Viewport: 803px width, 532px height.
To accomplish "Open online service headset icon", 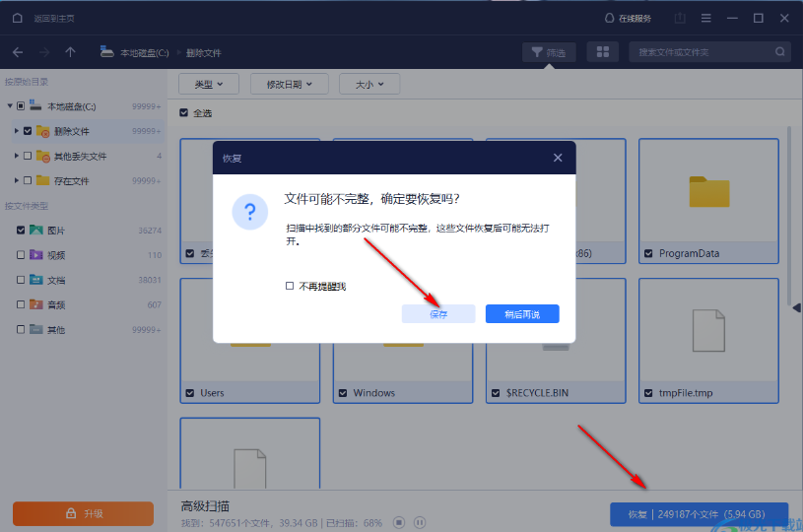I will point(610,18).
